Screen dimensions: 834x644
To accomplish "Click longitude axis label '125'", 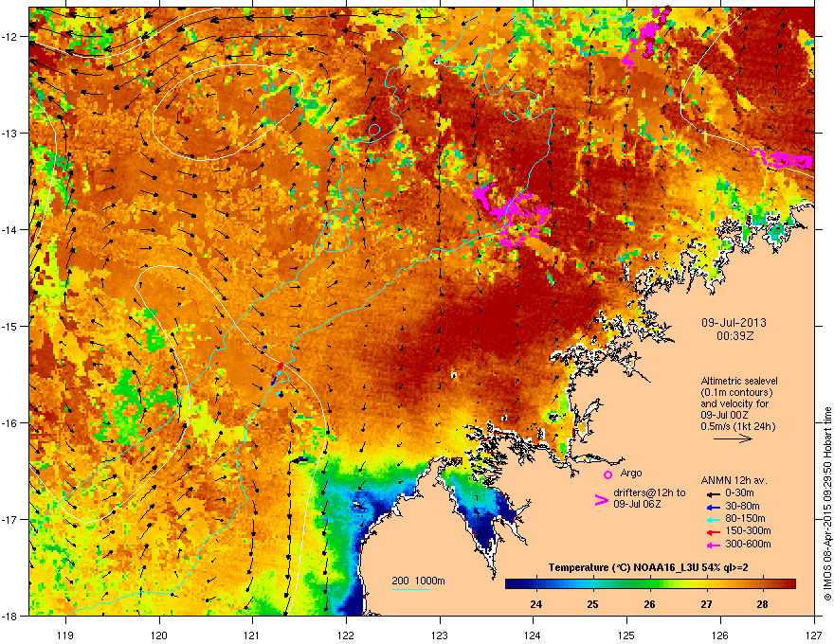I will 626,635.
